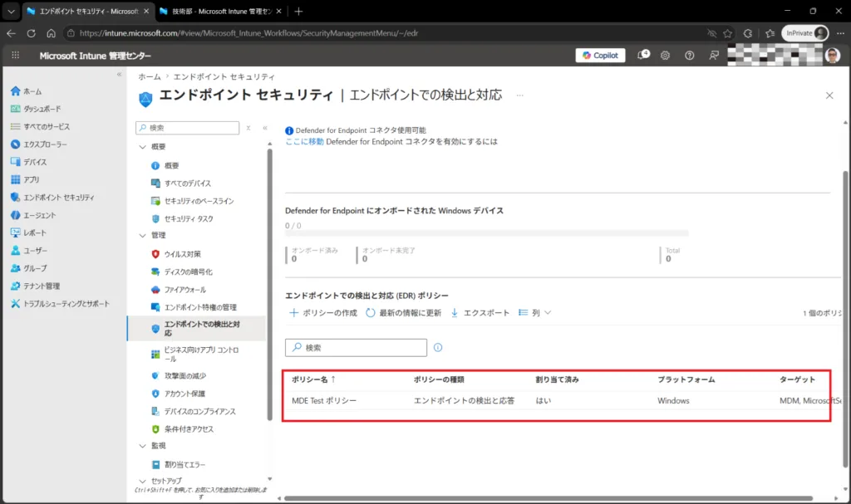Collapse the セットアップ section chevron
851x504 pixels.
point(143,482)
